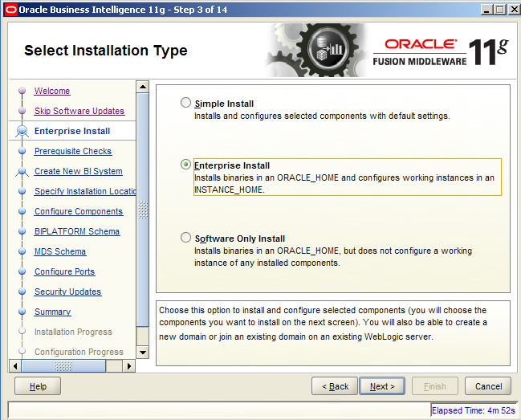Click the BIPLATFORM Schema bullet icon
The height and width of the screenshot is (420, 521).
point(22,231)
